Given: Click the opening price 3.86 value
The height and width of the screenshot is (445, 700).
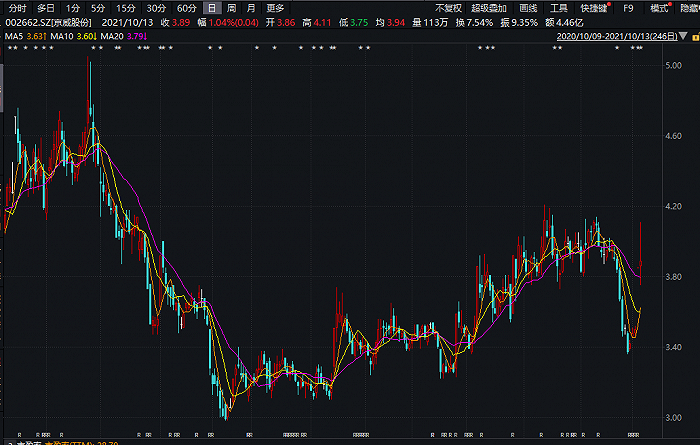Looking at the screenshot, I should click(x=286, y=23).
